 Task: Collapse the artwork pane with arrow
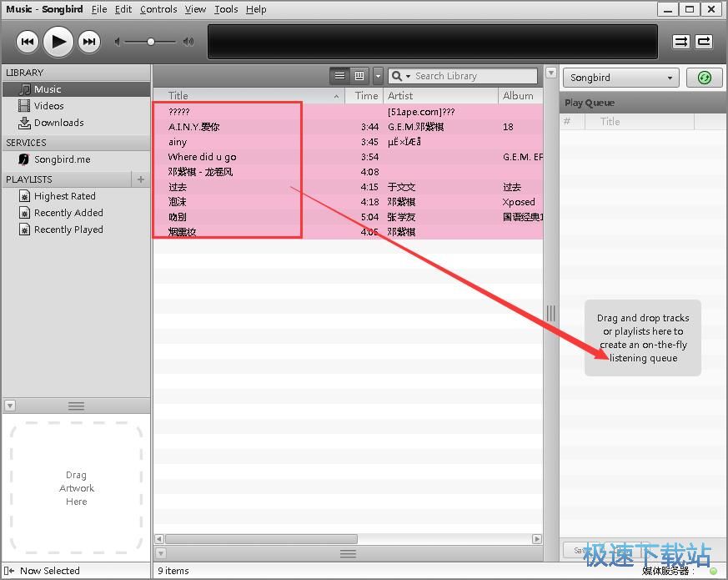(x=10, y=406)
